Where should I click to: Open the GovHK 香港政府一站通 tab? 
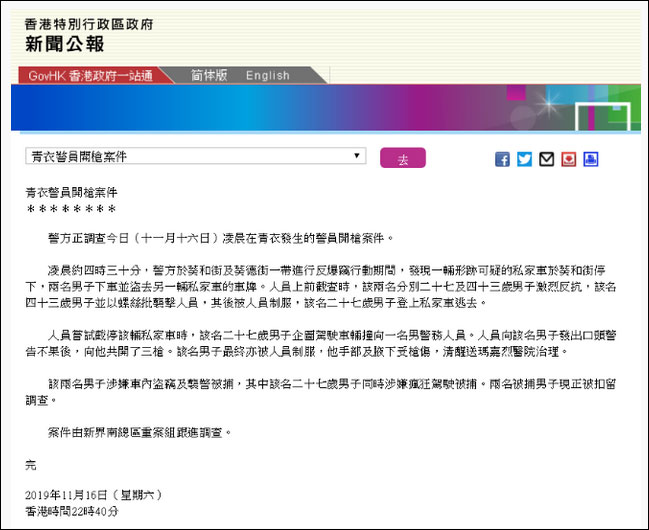(x=91, y=76)
